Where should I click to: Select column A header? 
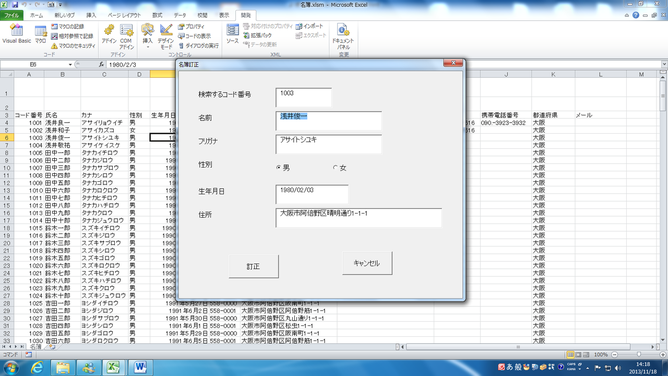(x=29, y=75)
